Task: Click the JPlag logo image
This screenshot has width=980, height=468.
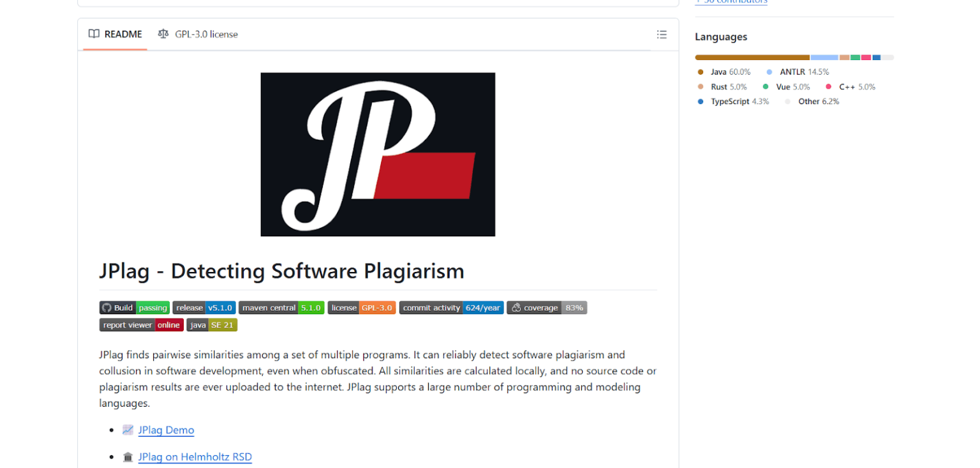Action: (x=377, y=154)
